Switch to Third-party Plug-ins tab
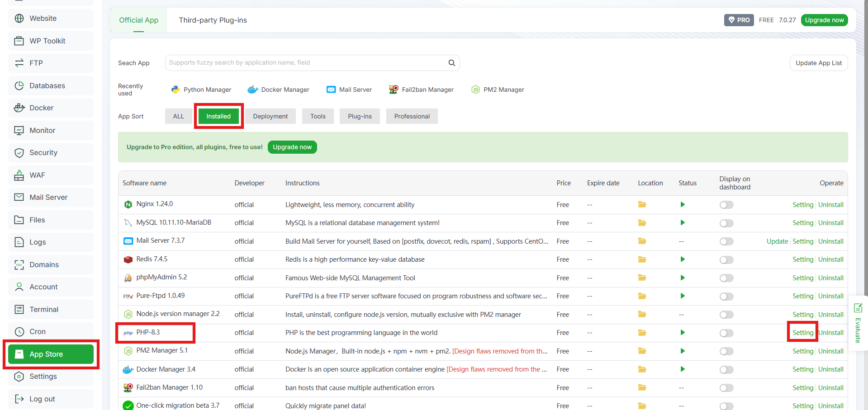Screen dimensions: 868x410 (x=213, y=20)
